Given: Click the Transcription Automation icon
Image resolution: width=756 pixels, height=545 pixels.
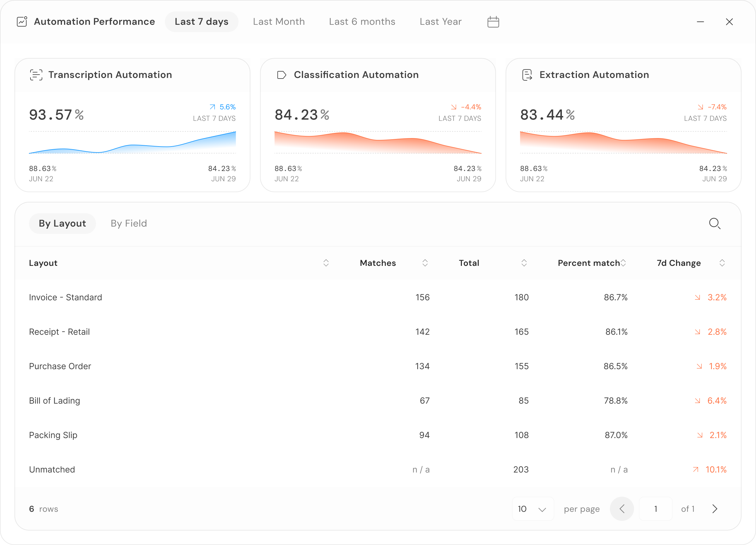Looking at the screenshot, I should click(x=36, y=75).
